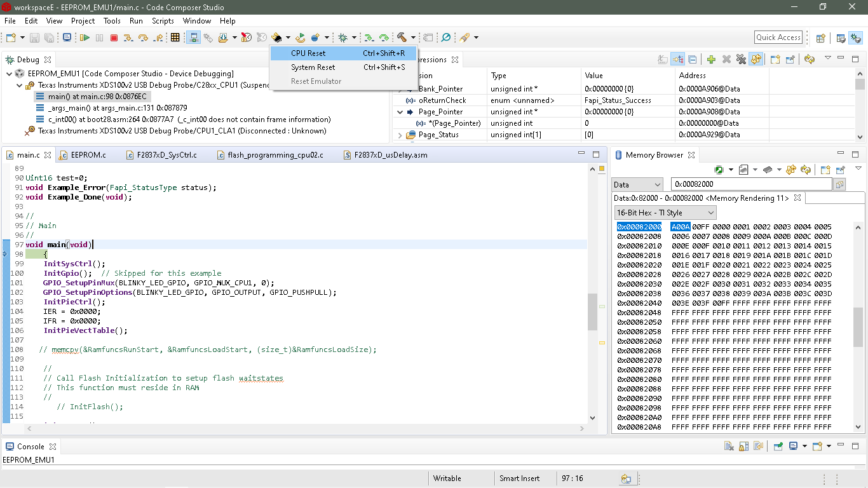Select CPU Reset from the dropdown menu
Viewport: 868px width, 488px height.
(x=308, y=53)
